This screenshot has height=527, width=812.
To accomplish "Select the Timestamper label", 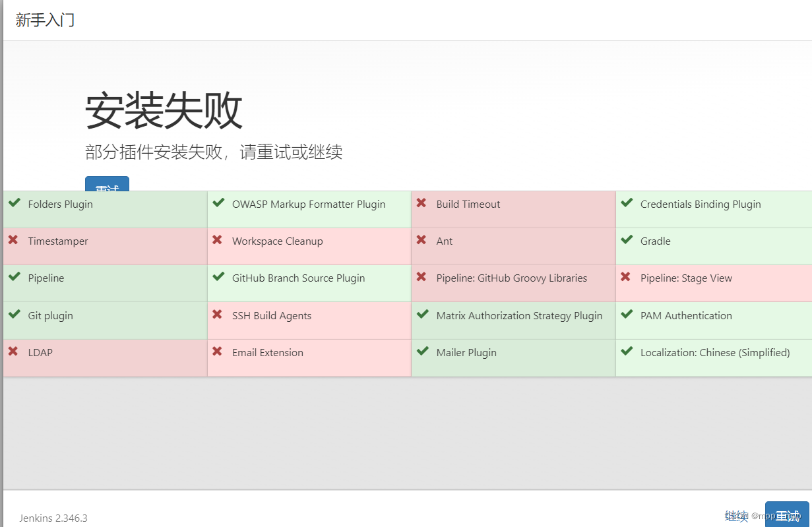I will 58,241.
